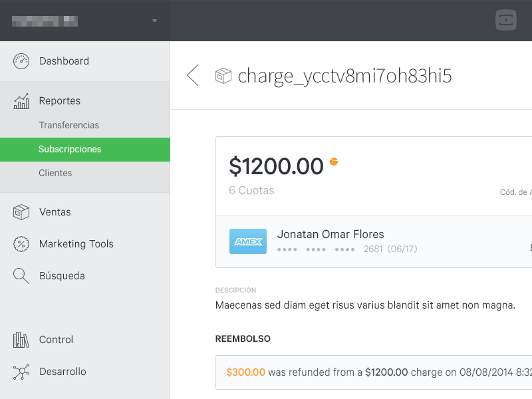Viewport: 532px width, 399px height.
Task: Click the top-right header square icon
Action: click(x=506, y=20)
